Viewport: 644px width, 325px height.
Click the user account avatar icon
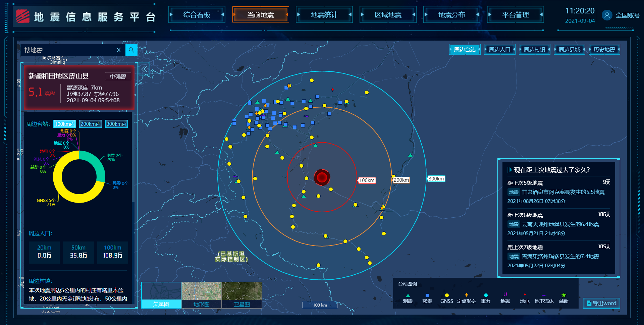[x=607, y=15]
